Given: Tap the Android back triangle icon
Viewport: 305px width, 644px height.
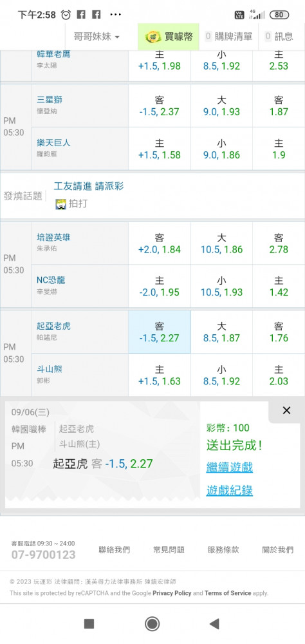Looking at the screenshot, I should (x=214, y=624).
